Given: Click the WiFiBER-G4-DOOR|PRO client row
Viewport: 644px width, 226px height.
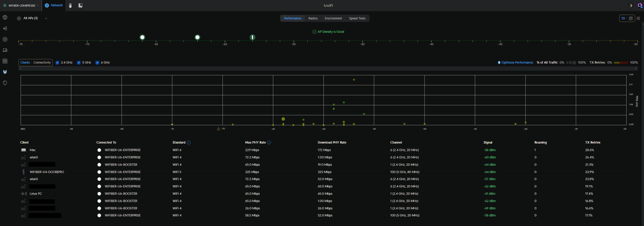Looking at the screenshot, I should (x=47, y=172).
